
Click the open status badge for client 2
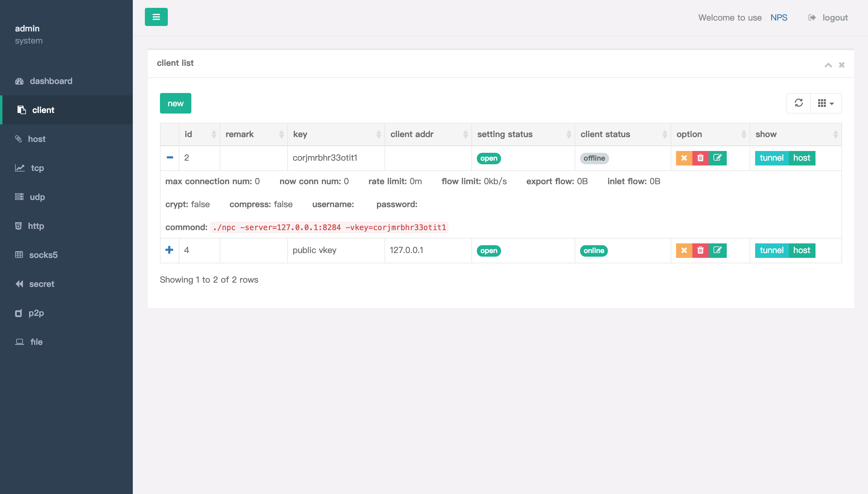click(x=489, y=159)
